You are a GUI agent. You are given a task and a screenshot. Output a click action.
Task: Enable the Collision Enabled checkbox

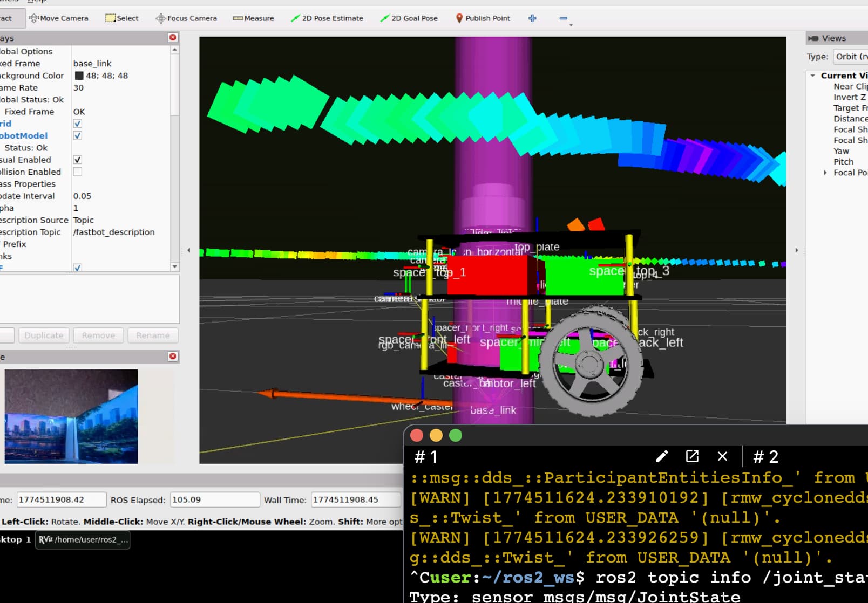click(78, 172)
